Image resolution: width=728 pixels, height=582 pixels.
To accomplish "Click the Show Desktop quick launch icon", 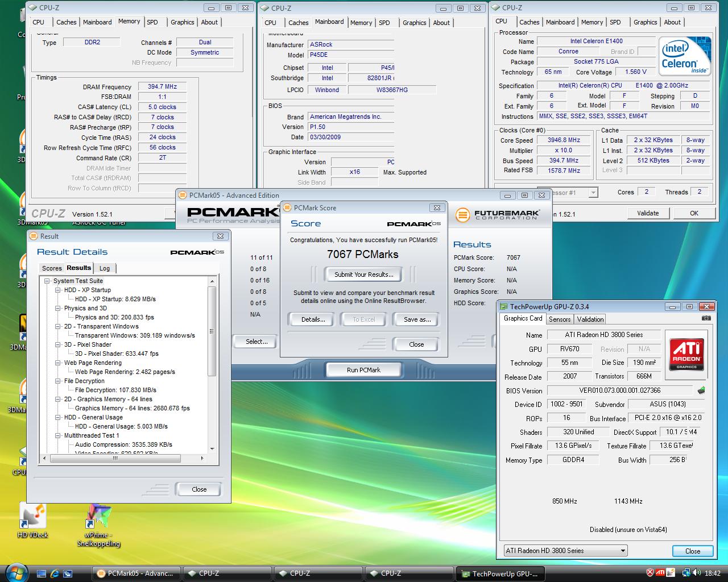I will (41, 573).
